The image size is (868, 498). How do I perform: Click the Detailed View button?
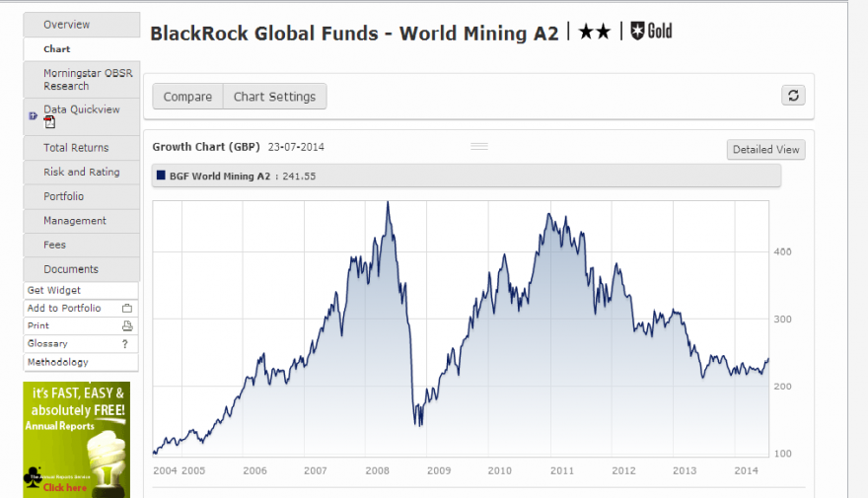(765, 150)
